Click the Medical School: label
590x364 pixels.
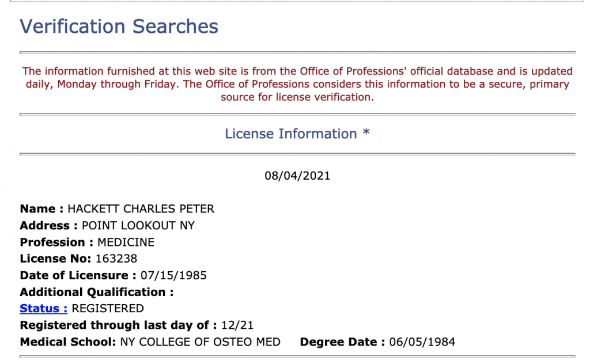[x=68, y=342]
